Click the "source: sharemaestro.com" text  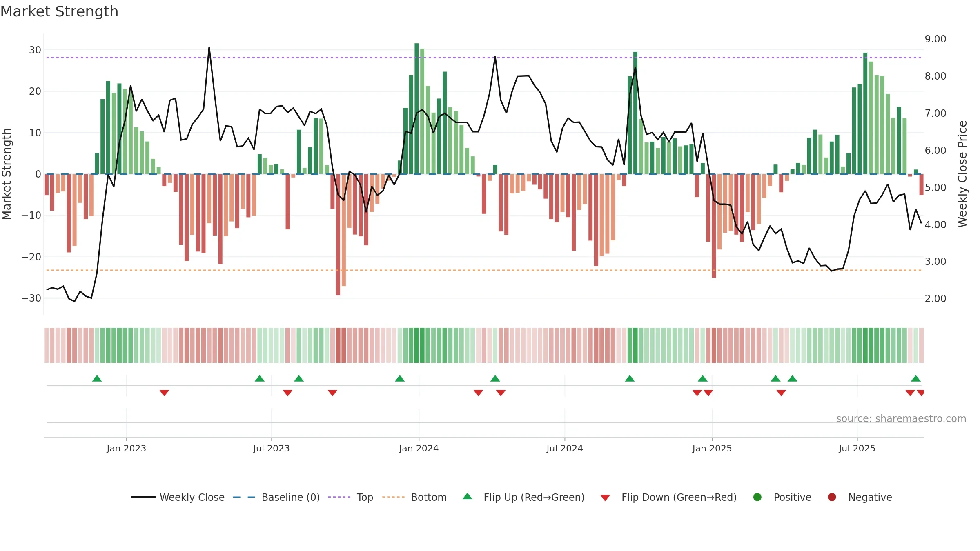901,419
